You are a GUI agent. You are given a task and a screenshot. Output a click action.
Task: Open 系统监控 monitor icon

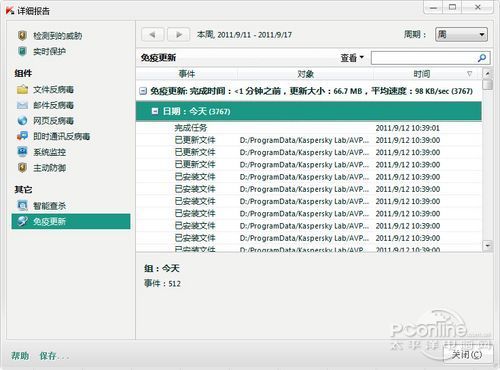pos(22,152)
